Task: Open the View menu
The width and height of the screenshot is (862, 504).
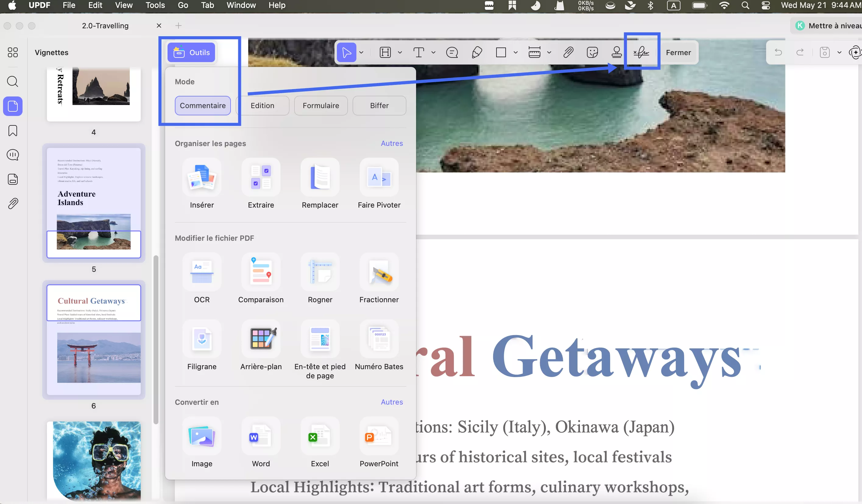Action: point(123,5)
